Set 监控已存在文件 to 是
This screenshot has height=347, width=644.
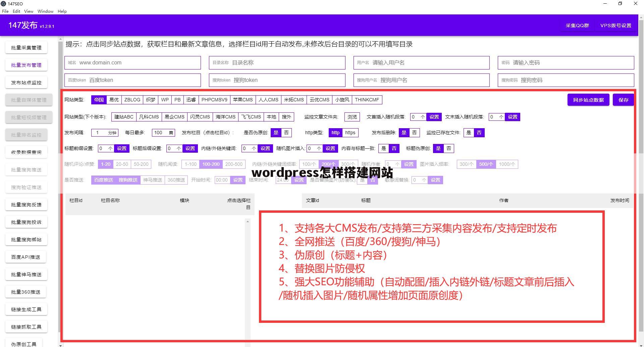point(469,133)
